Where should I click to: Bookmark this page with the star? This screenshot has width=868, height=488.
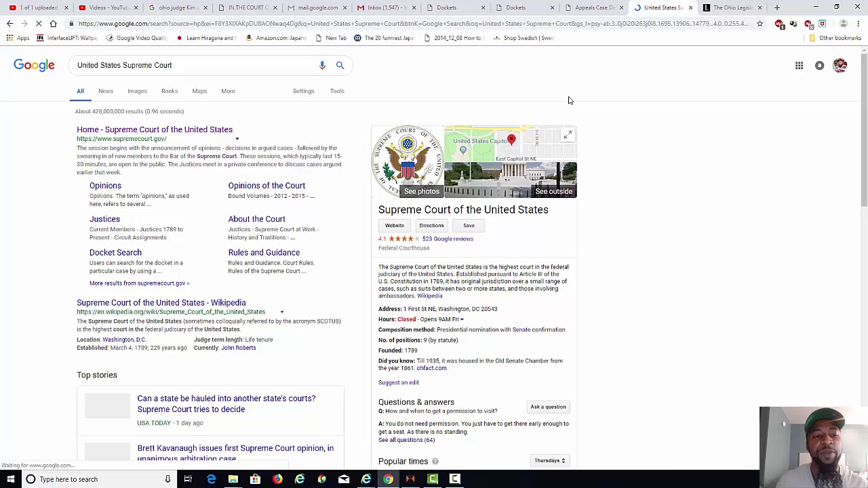point(759,24)
